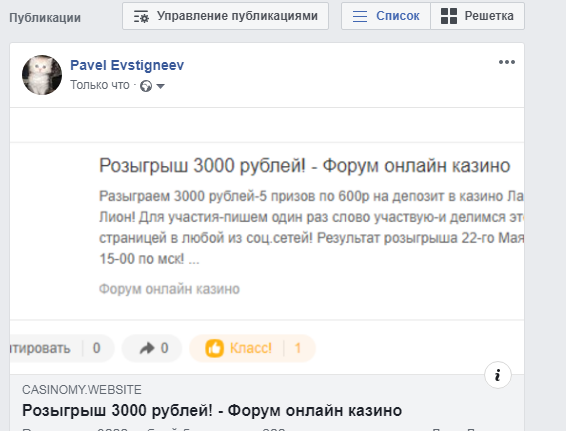Click the info icon on link preview
This screenshot has height=431, width=566.
[497, 375]
